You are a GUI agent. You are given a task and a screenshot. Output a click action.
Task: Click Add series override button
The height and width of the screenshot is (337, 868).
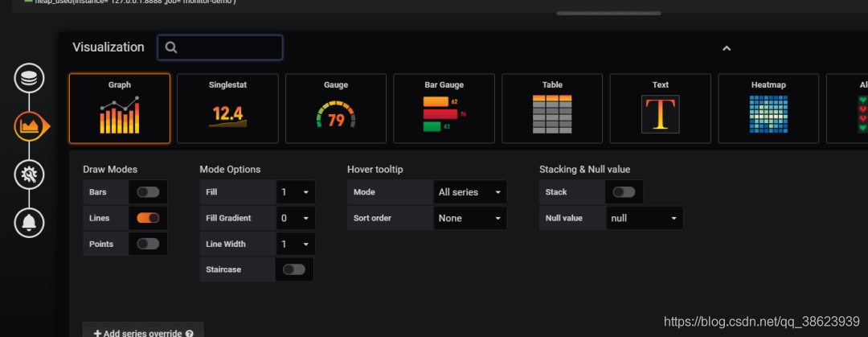pos(143,331)
